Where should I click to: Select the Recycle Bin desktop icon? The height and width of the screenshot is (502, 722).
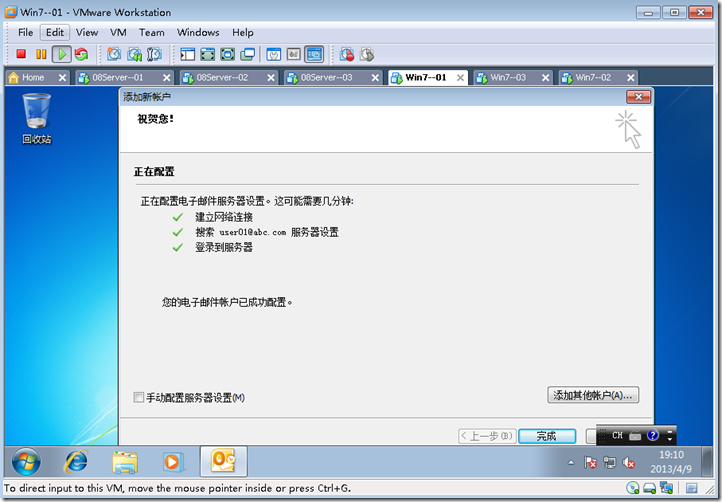pyautogui.click(x=37, y=118)
